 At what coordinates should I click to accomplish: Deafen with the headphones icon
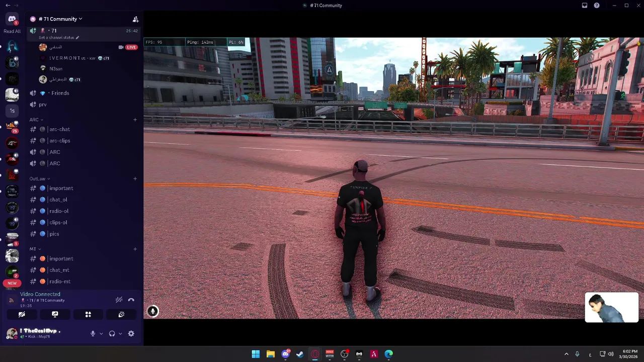(x=112, y=333)
